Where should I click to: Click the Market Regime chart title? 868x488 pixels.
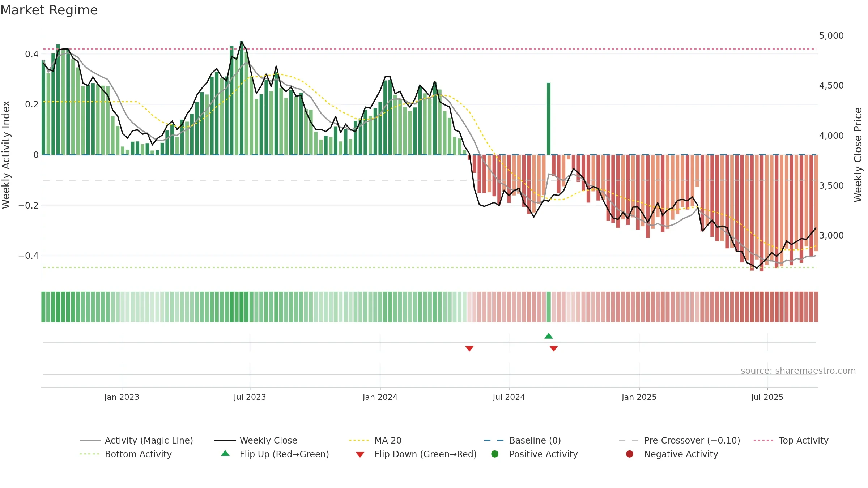49,10
